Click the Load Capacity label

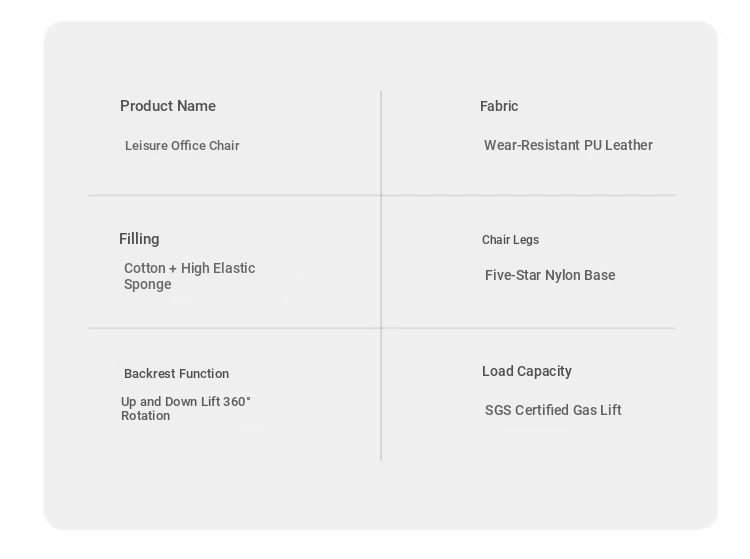527,372
